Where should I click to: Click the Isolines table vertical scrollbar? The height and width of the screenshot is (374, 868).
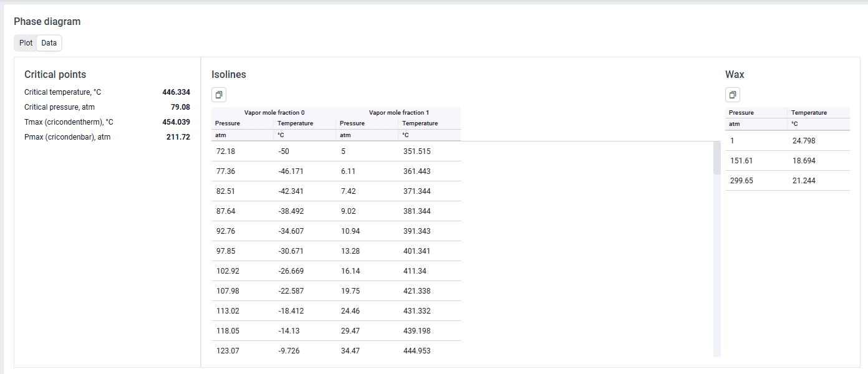717,158
